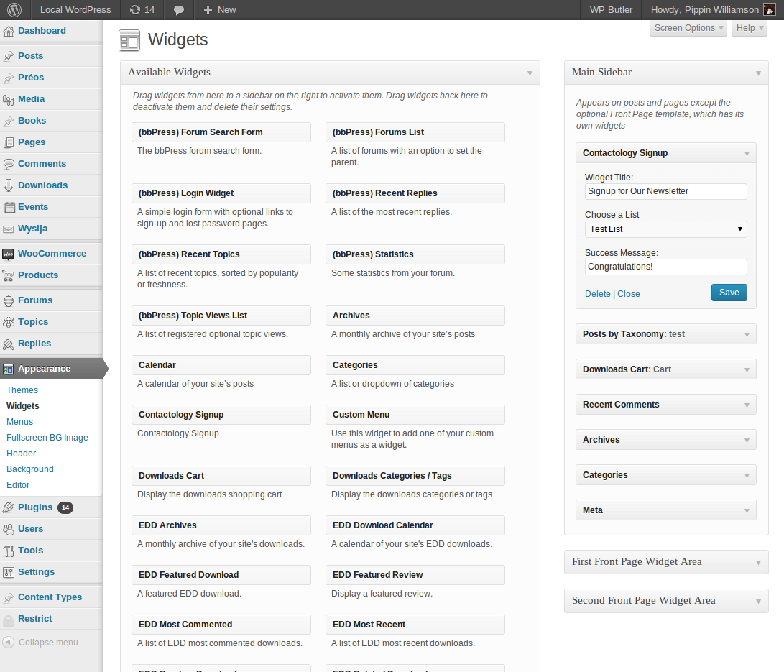
Task: Open the New menu in admin bar
Action: (x=219, y=9)
